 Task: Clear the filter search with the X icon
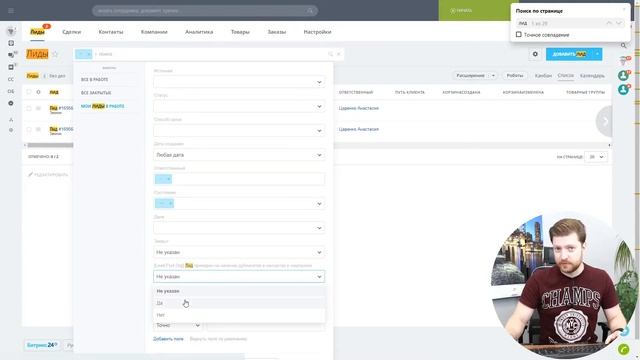(339, 54)
